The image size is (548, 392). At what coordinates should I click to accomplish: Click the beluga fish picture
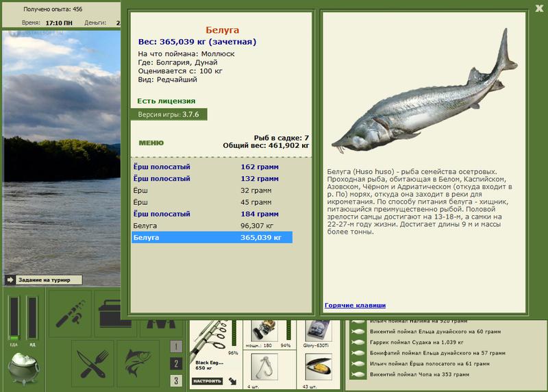coord(424,92)
